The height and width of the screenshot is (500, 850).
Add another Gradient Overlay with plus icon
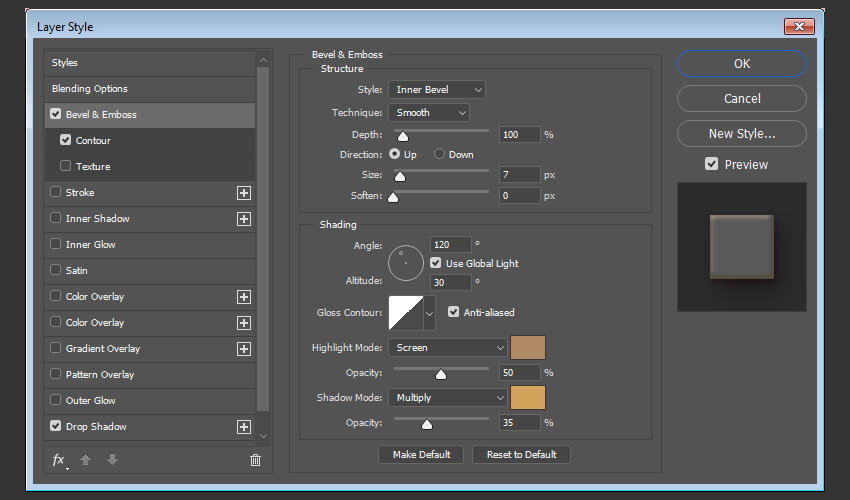[243, 349]
